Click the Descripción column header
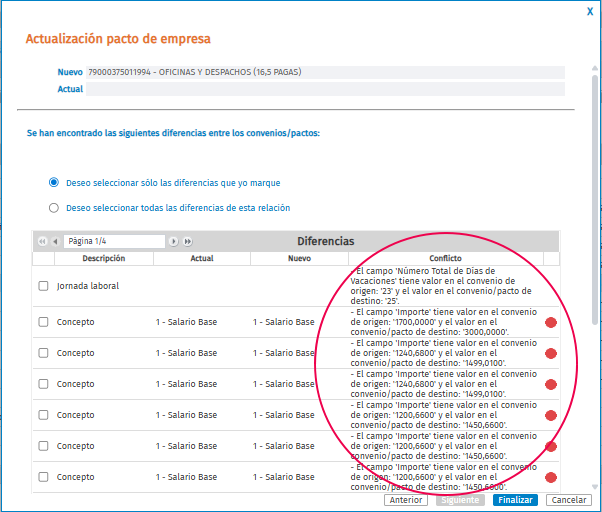 (104, 258)
